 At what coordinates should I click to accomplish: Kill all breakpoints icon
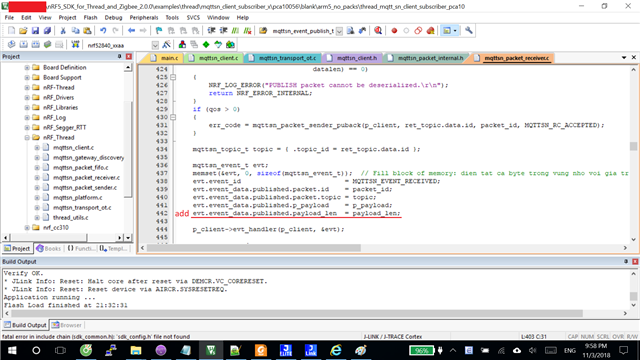click(431, 31)
